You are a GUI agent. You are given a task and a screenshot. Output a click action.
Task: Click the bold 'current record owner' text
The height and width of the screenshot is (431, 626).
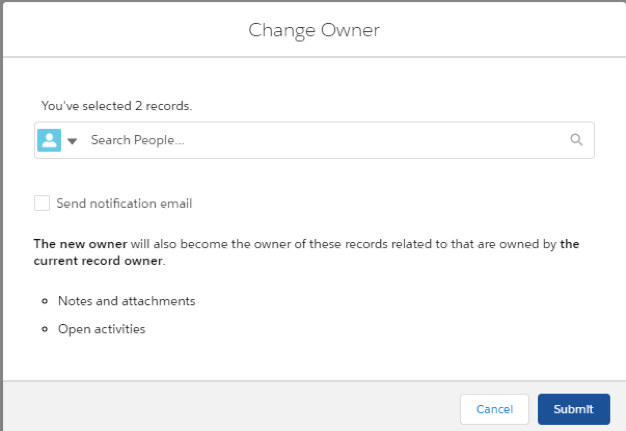(98, 261)
